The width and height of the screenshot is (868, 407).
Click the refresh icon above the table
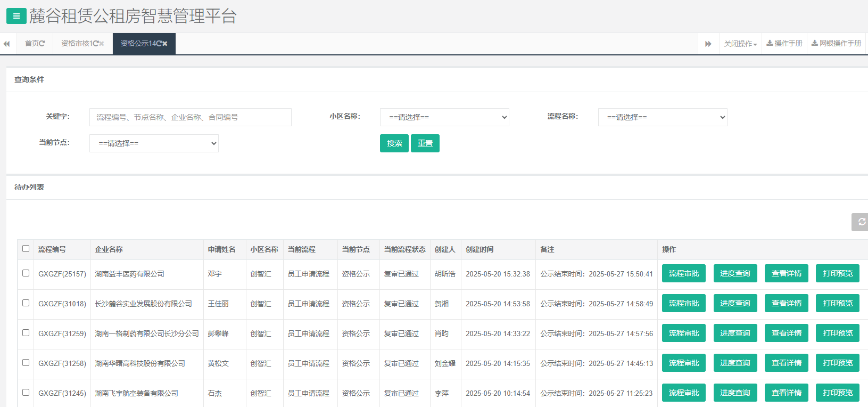click(x=861, y=222)
